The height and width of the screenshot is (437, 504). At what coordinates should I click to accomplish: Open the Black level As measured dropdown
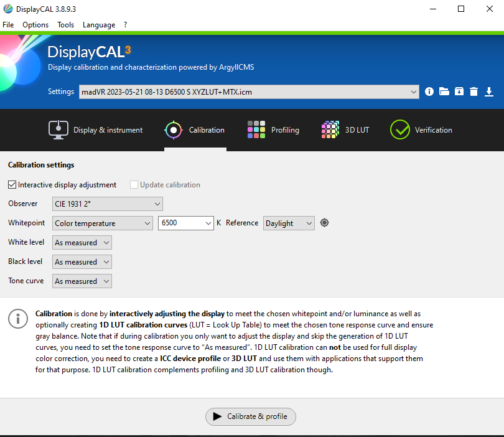click(x=82, y=261)
